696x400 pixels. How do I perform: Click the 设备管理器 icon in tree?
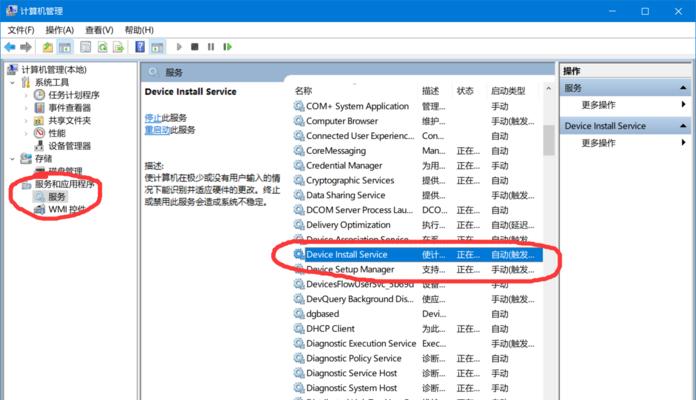[x=40, y=146]
